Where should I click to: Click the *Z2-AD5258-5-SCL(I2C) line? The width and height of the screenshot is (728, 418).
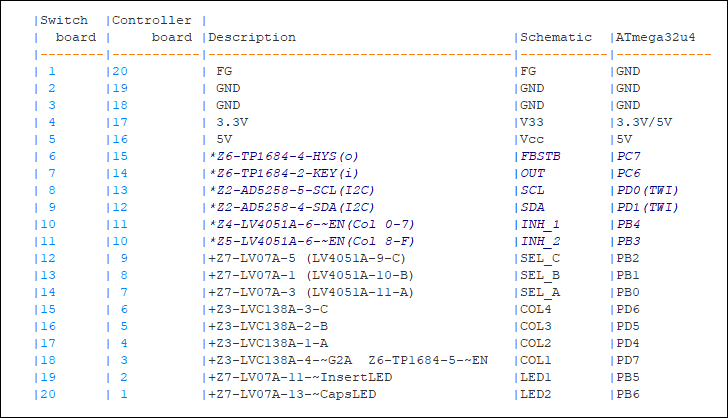[291, 190]
